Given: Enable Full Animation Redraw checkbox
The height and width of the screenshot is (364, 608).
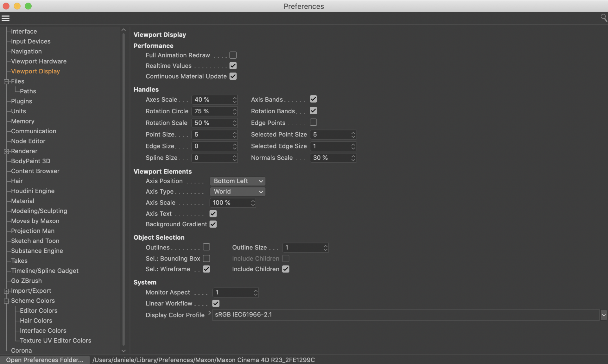Looking at the screenshot, I should [x=233, y=55].
